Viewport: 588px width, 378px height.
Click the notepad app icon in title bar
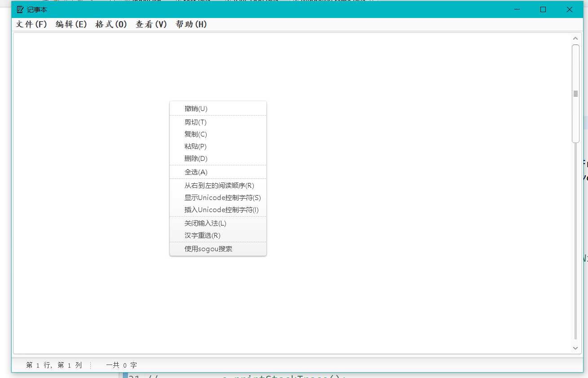20,9
